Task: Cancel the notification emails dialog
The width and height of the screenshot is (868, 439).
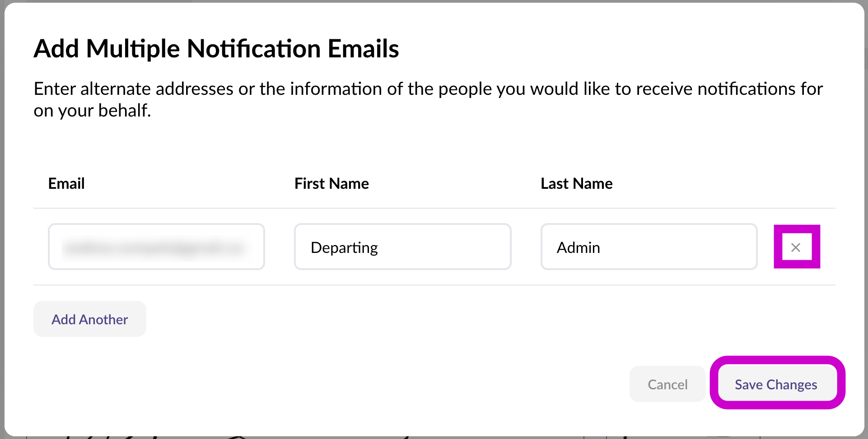Action: [x=667, y=384]
